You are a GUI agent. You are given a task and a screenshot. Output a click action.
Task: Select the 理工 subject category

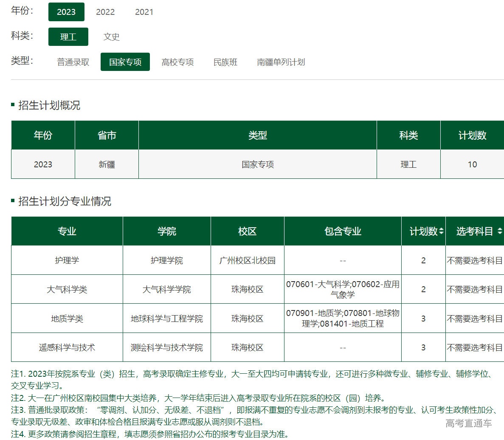(68, 37)
